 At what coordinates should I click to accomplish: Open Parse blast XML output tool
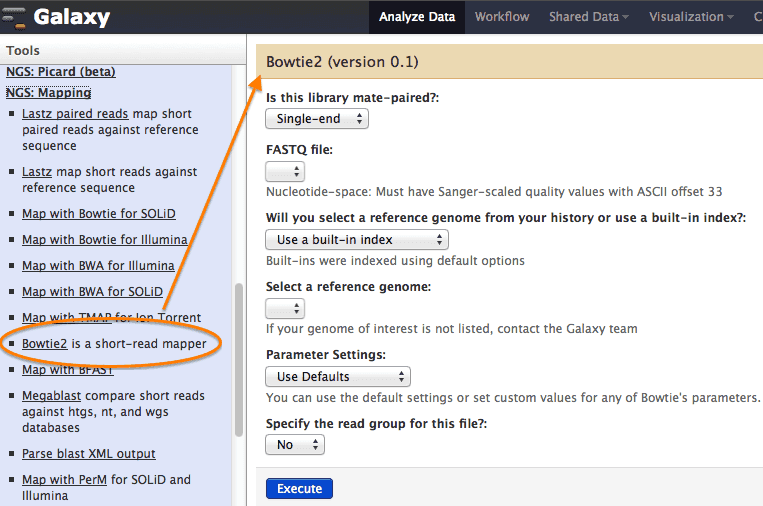tap(89, 454)
